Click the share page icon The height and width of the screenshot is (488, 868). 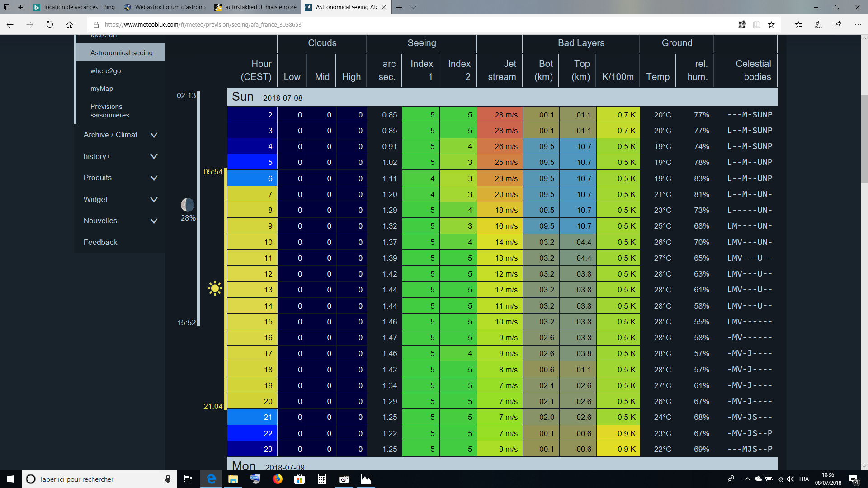click(x=838, y=24)
